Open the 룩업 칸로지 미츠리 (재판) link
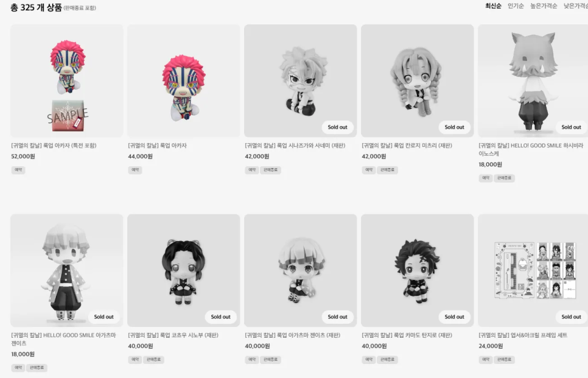Viewport: 588px width, 378px height. [x=407, y=145]
